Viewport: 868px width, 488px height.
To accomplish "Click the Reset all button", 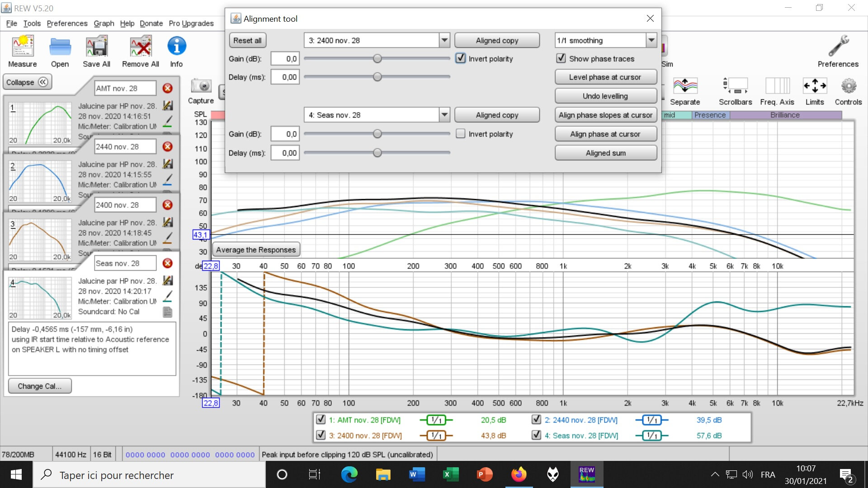I will (247, 40).
